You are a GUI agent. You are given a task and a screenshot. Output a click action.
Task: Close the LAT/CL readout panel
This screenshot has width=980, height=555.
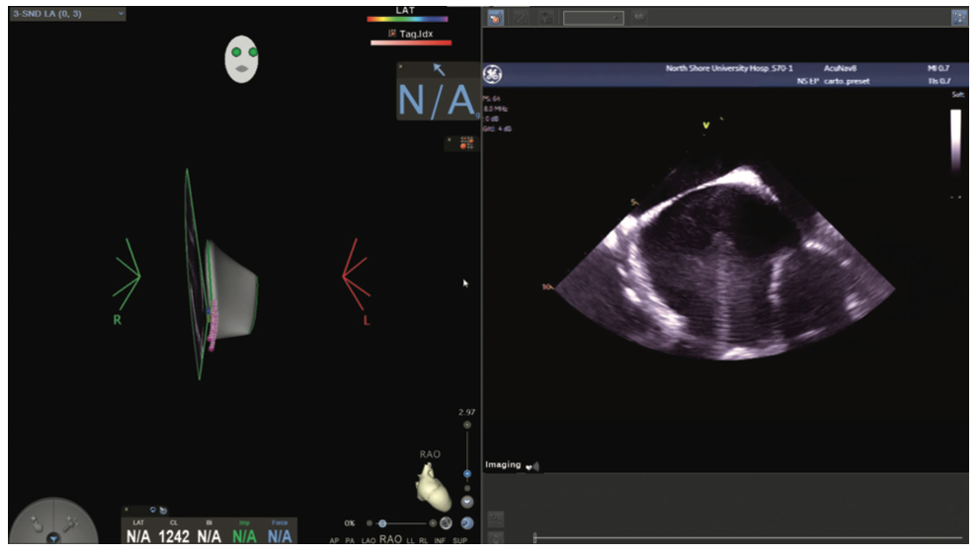coord(126,510)
